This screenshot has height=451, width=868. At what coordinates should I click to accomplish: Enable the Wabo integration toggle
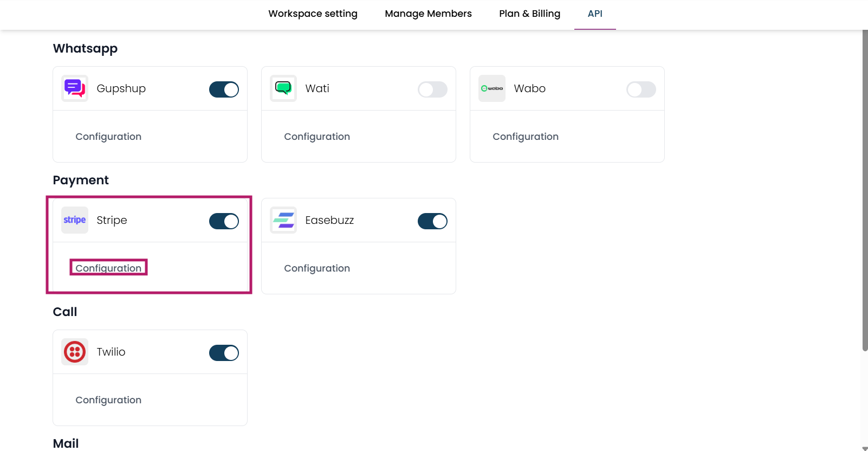point(641,89)
